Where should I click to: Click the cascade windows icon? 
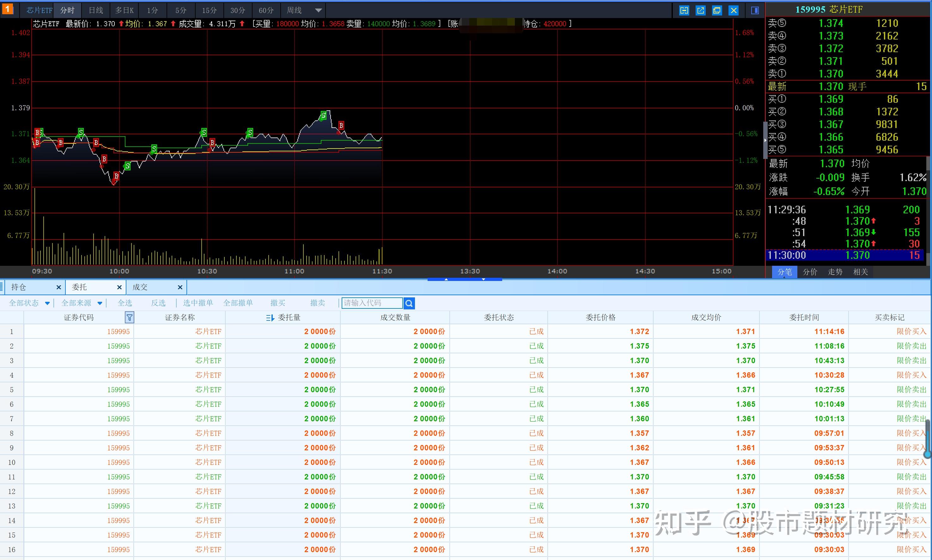pyautogui.click(x=717, y=10)
